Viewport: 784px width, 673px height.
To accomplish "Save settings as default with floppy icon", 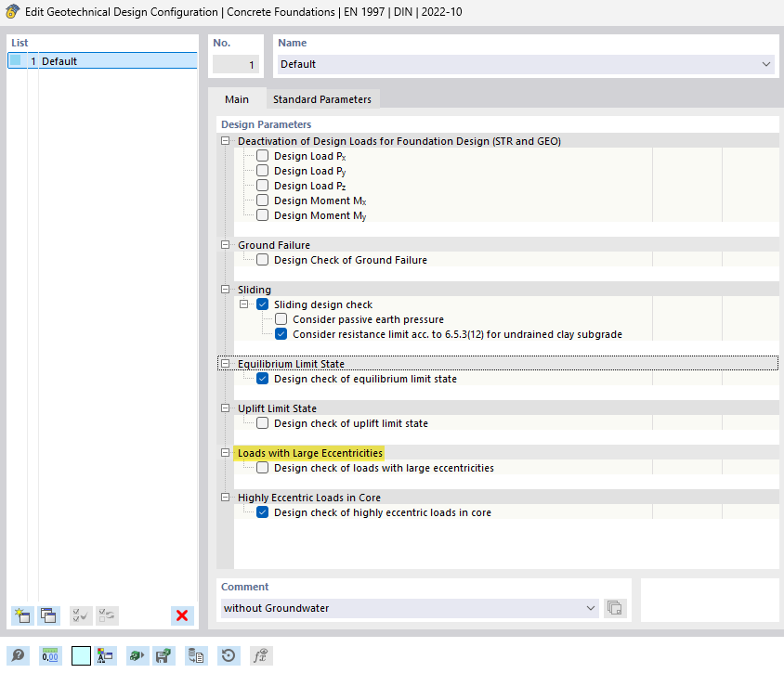I will (163, 655).
